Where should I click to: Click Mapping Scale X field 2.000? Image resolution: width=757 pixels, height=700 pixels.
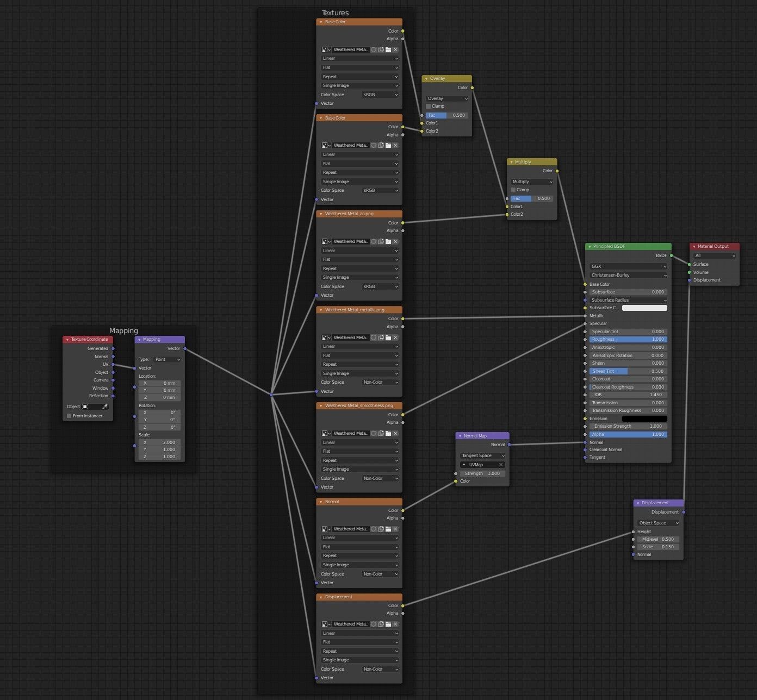click(x=159, y=442)
